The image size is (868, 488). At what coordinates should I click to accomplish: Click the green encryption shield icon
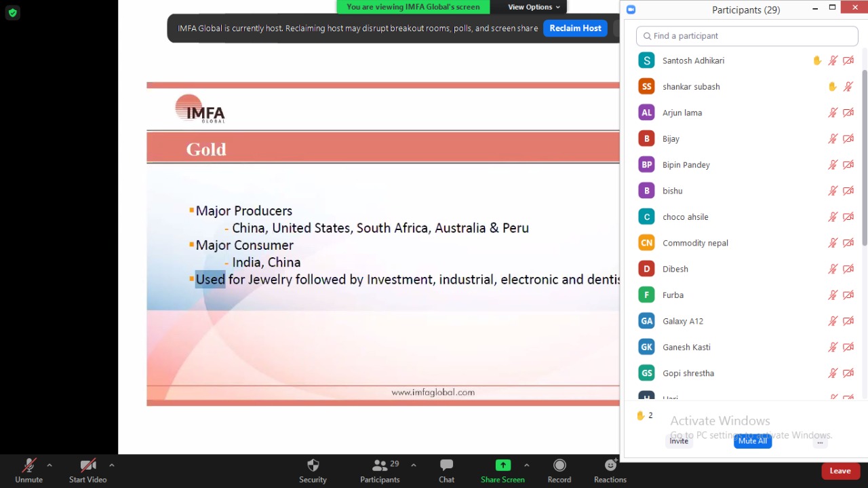[12, 12]
